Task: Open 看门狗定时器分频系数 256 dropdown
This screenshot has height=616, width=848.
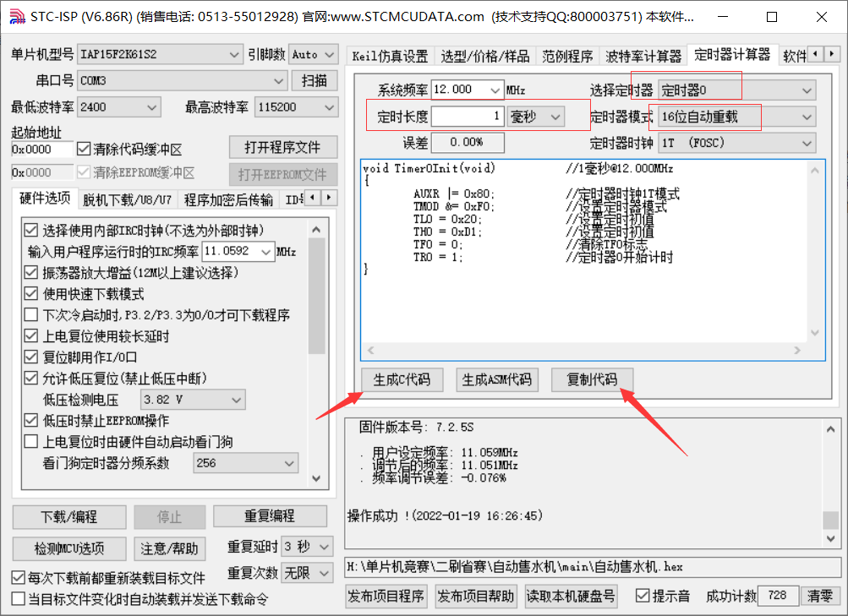Action: [x=245, y=463]
